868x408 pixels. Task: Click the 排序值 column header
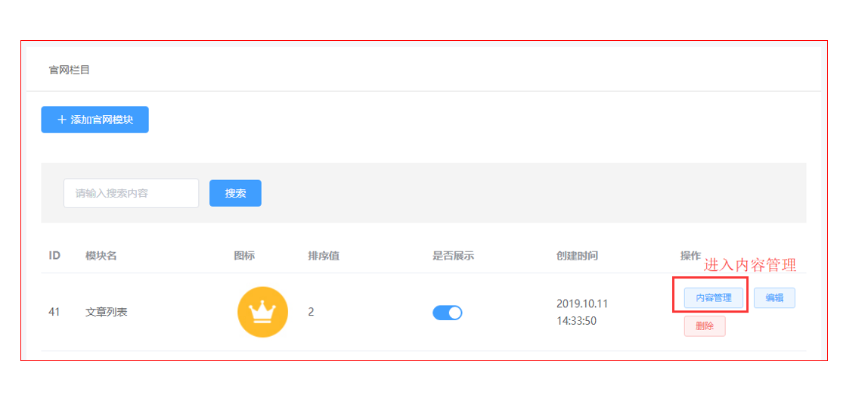click(324, 256)
